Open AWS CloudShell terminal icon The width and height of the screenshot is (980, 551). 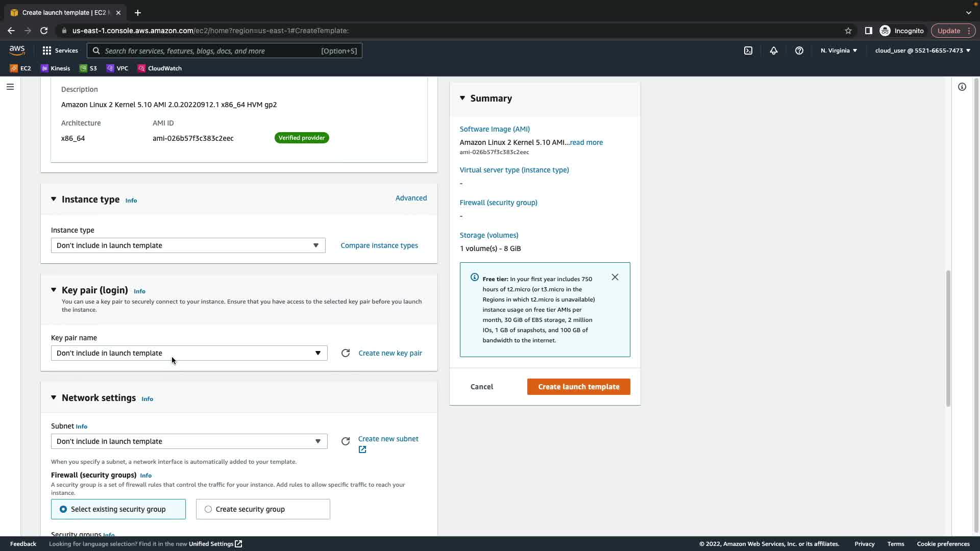point(748,51)
